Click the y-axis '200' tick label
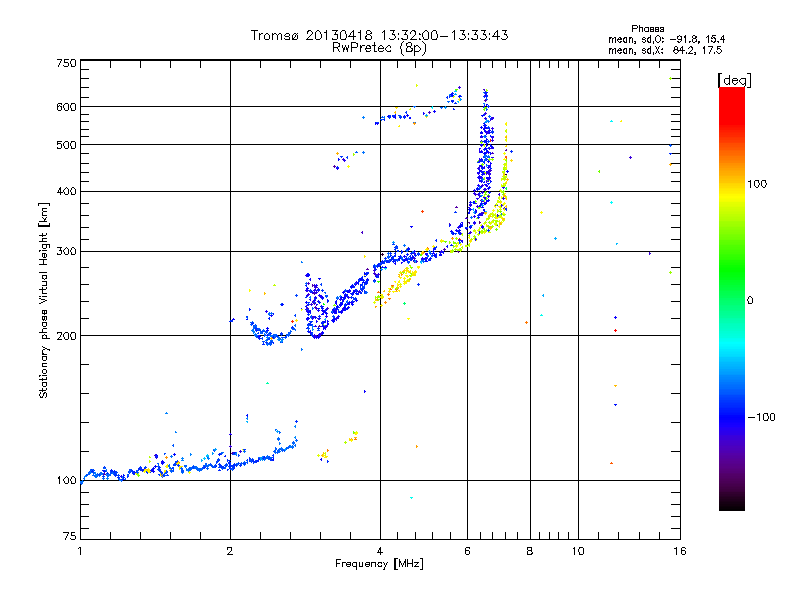 tap(66, 336)
